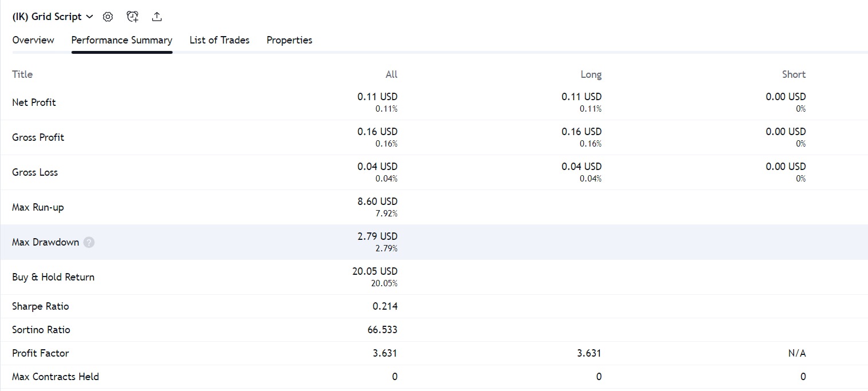Screen dimensions: 868x391
Task: Click the All column header
Action: 391,74
